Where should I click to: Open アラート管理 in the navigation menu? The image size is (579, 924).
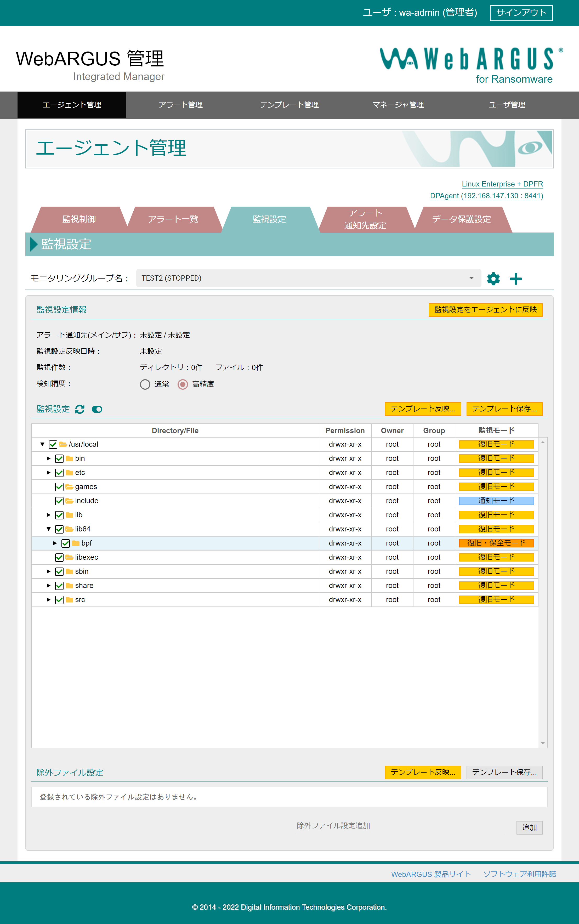point(180,105)
